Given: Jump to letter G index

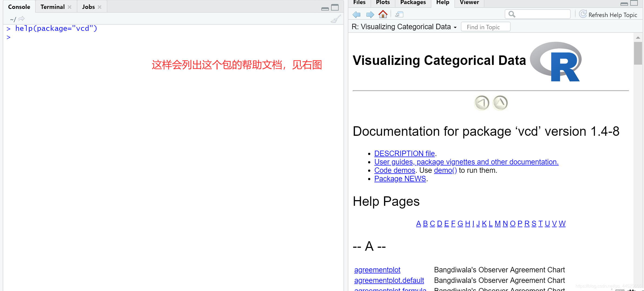Looking at the screenshot, I should tap(460, 224).
